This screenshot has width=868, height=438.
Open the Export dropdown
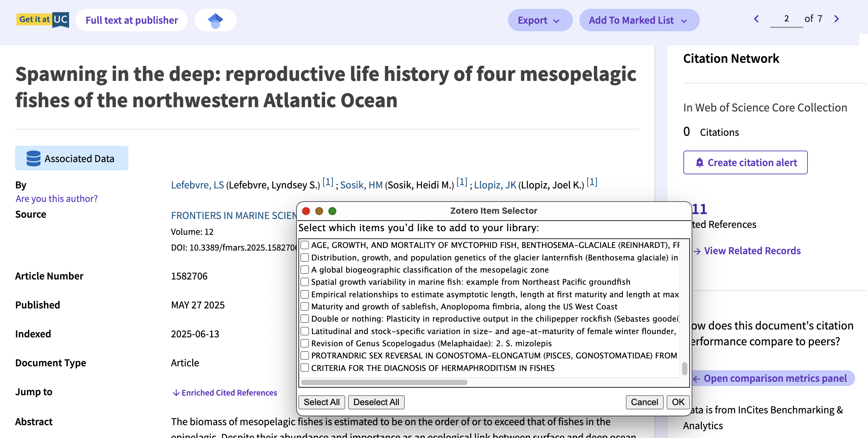(540, 20)
